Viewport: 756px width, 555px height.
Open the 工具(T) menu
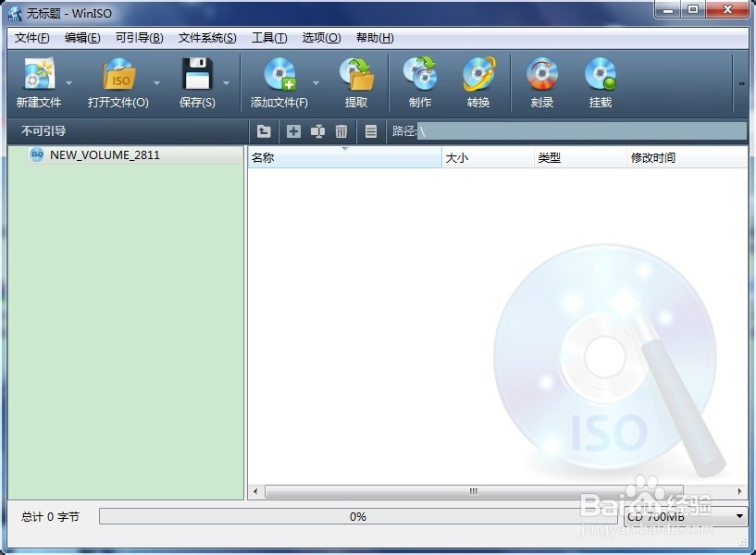coord(269,38)
